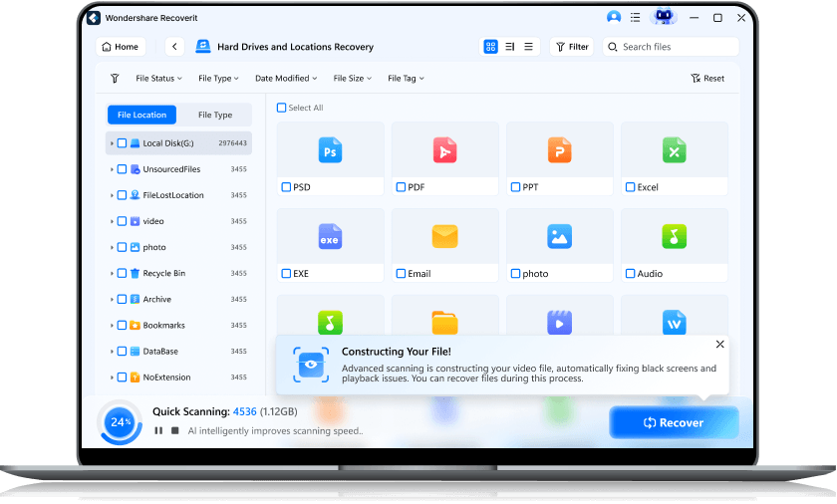Click the Home button
The height and width of the screenshot is (504, 837).
point(121,47)
